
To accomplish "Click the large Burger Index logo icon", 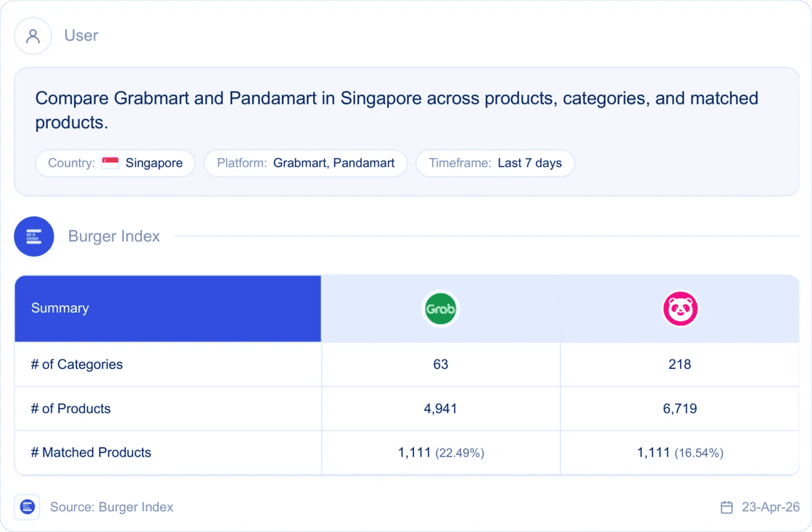I will pyautogui.click(x=33, y=236).
